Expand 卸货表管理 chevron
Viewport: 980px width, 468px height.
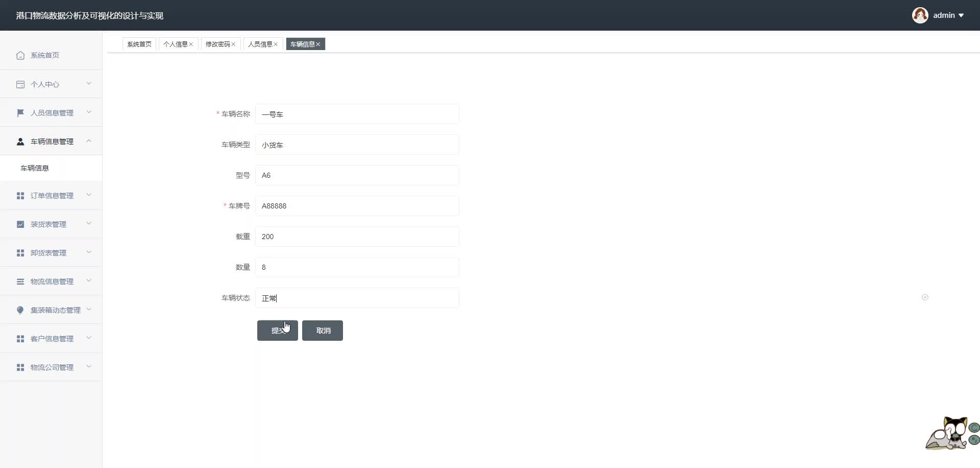point(89,252)
